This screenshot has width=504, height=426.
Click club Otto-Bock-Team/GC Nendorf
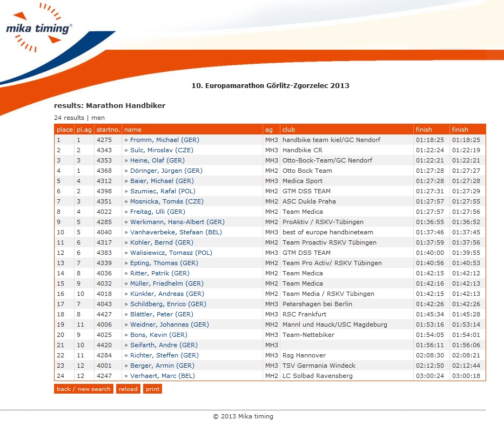[327, 160]
